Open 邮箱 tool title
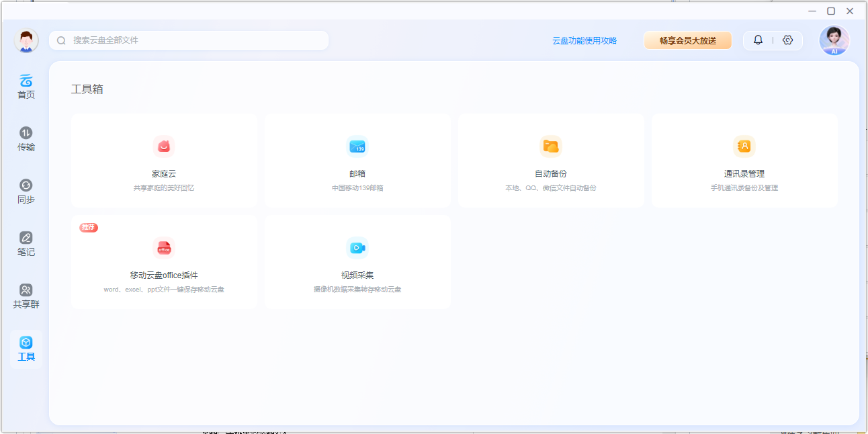Screen dimensions: 868x434 (x=357, y=173)
